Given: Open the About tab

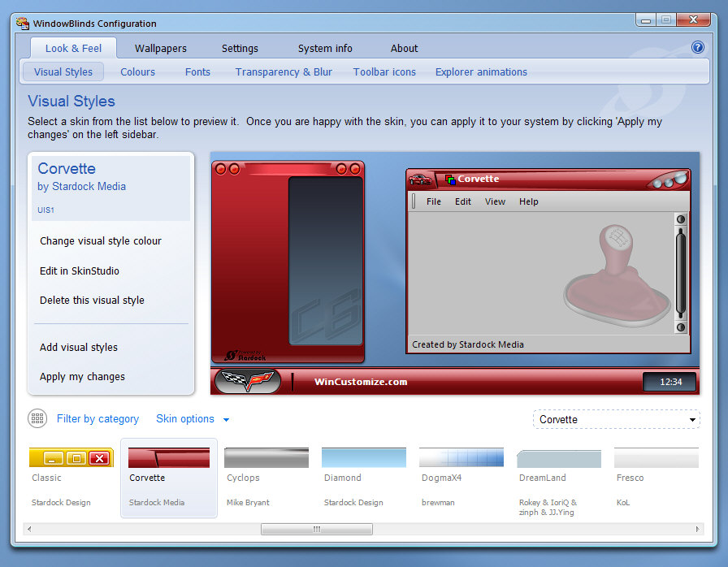Looking at the screenshot, I should point(404,48).
